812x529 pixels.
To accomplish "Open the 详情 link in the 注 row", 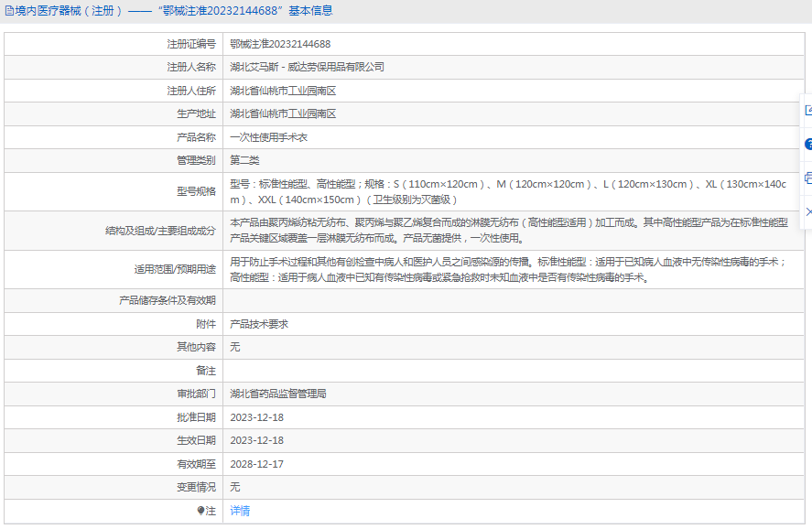I will click(x=240, y=511).
